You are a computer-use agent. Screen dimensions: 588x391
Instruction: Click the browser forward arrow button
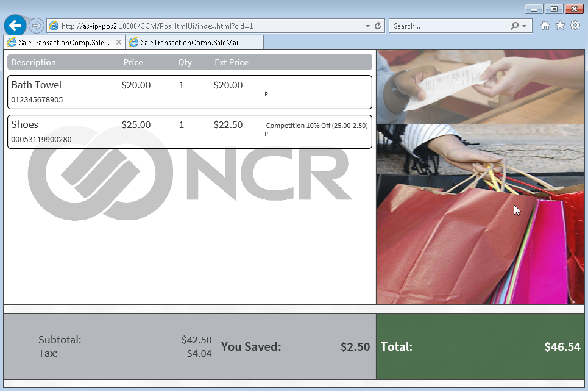(36, 26)
